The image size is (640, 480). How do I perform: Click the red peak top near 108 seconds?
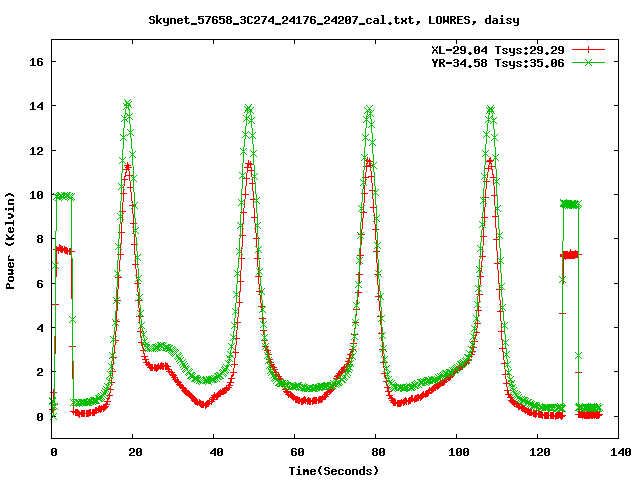[490, 163]
